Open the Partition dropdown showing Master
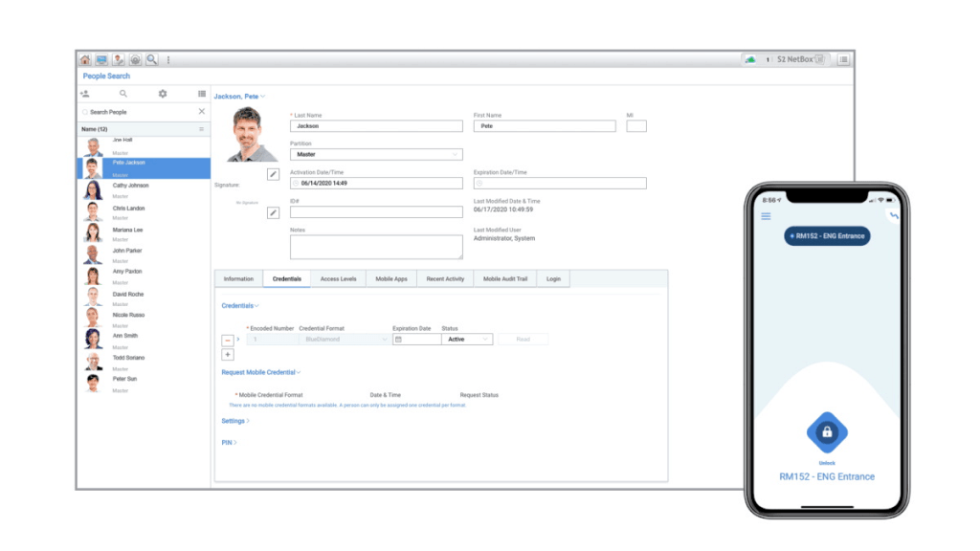The image size is (980, 551). click(x=375, y=154)
